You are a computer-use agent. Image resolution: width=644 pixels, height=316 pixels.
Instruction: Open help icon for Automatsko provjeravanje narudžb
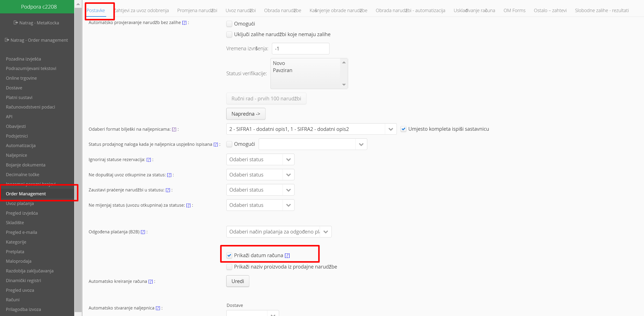pyautogui.click(x=184, y=23)
